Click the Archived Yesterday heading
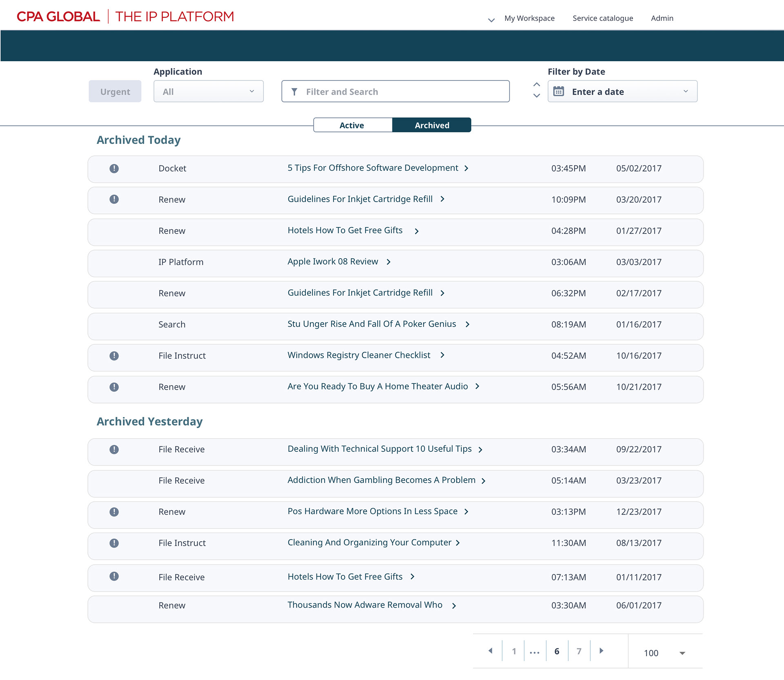This screenshot has height=680, width=784. tap(149, 421)
